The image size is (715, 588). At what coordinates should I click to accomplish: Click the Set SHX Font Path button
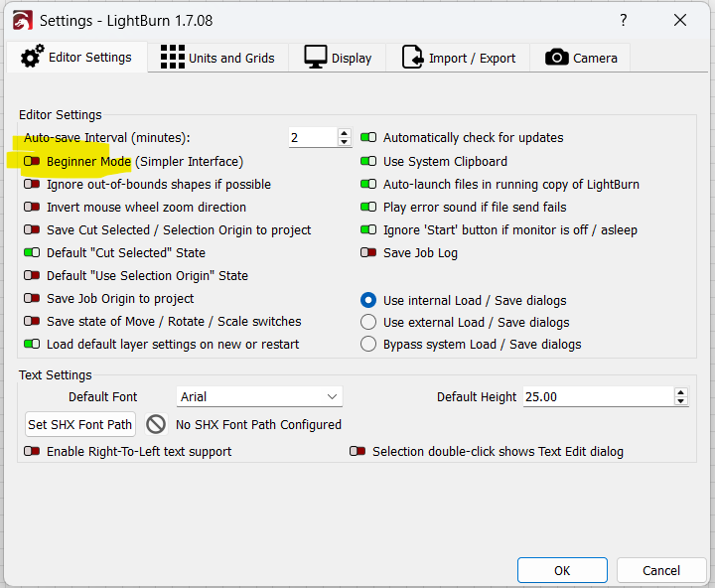tap(80, 424)
